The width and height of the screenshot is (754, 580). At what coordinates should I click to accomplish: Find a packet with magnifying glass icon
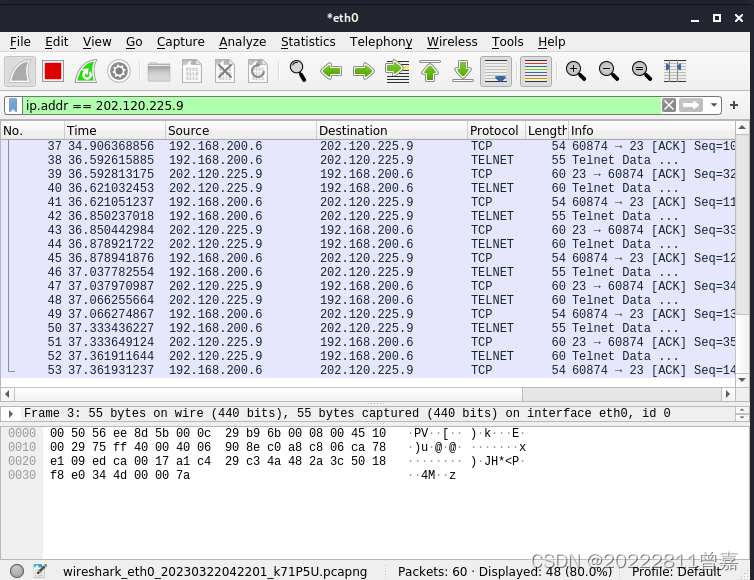click(298, 71)
